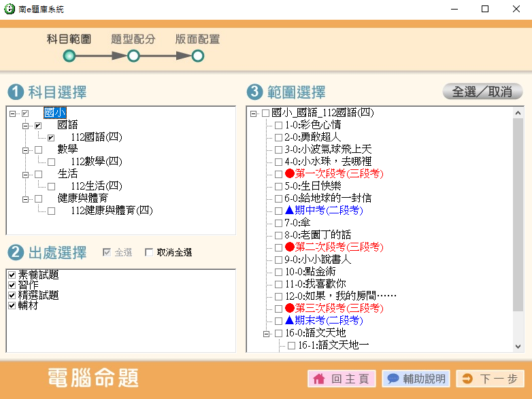This screenshot has height=399, width=532.
Task: Collapse the 國小_國語_112國語(四) root node
Action: pos(253,114)
